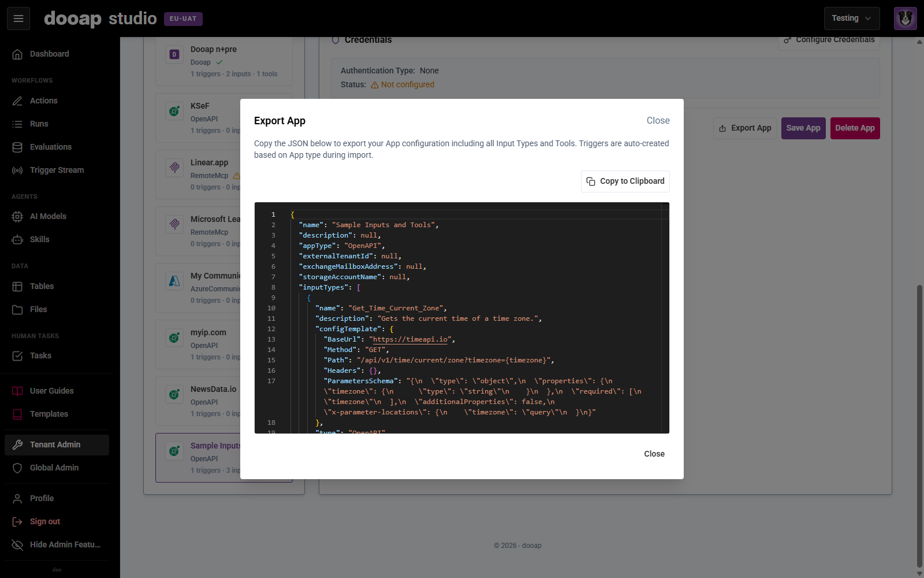Click the Trigger Stream broadcast icon
The image size is (924, 578).
click(x=17, y=170)
